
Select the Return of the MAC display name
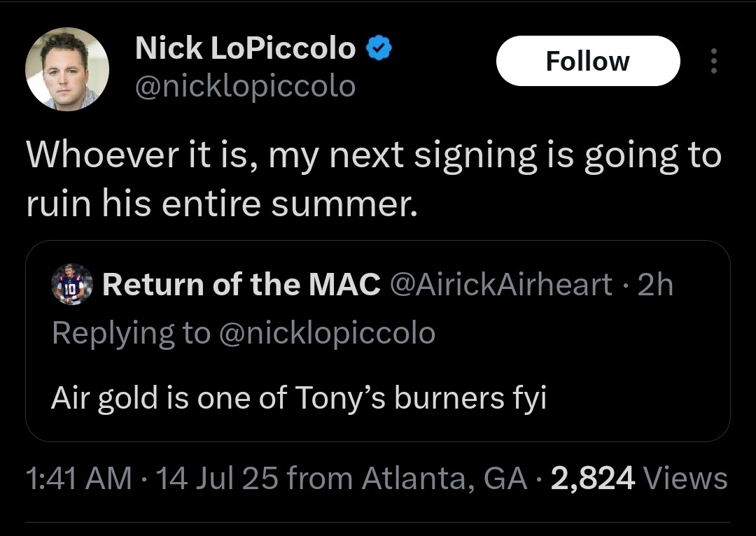(241, 285)
